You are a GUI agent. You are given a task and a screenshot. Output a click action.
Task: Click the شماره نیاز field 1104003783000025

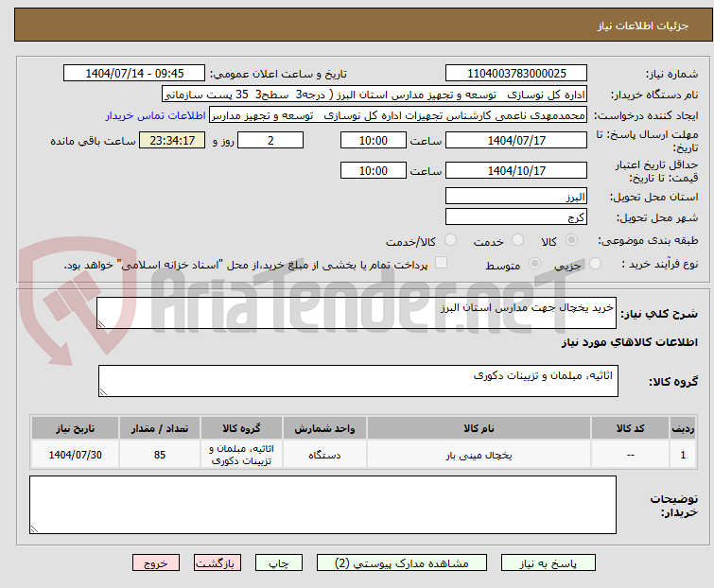(x=516, y=74)
